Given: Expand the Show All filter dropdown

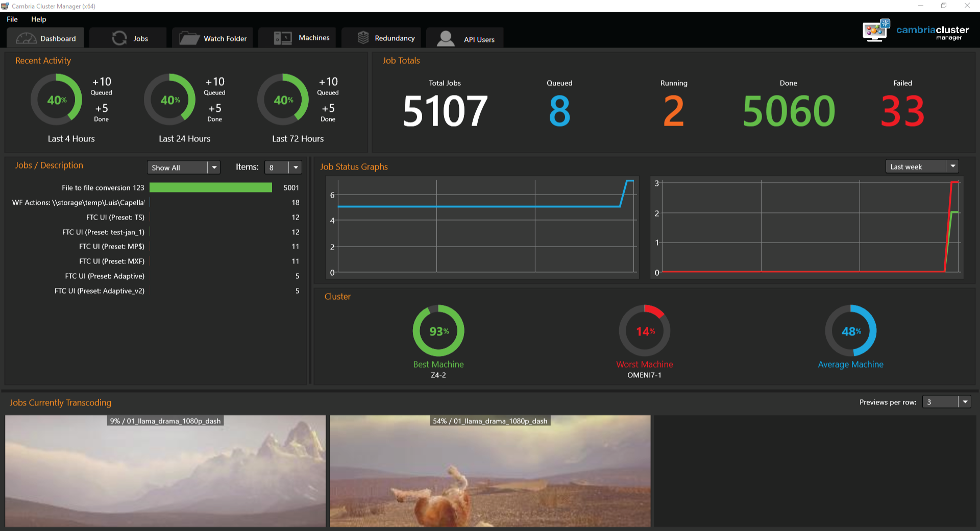Looking at the screenshot, I should [184, 167].
